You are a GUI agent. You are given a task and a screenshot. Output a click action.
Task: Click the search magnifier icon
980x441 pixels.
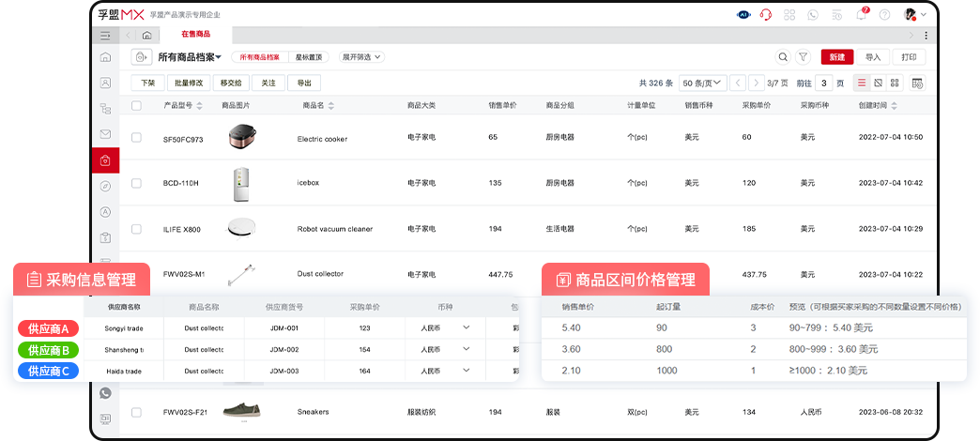point(783,57)
